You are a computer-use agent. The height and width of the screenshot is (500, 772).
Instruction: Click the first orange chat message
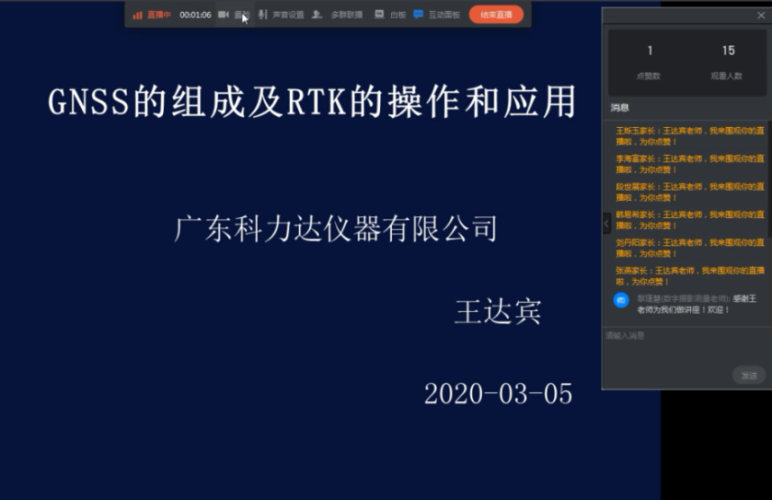(690, 136)
